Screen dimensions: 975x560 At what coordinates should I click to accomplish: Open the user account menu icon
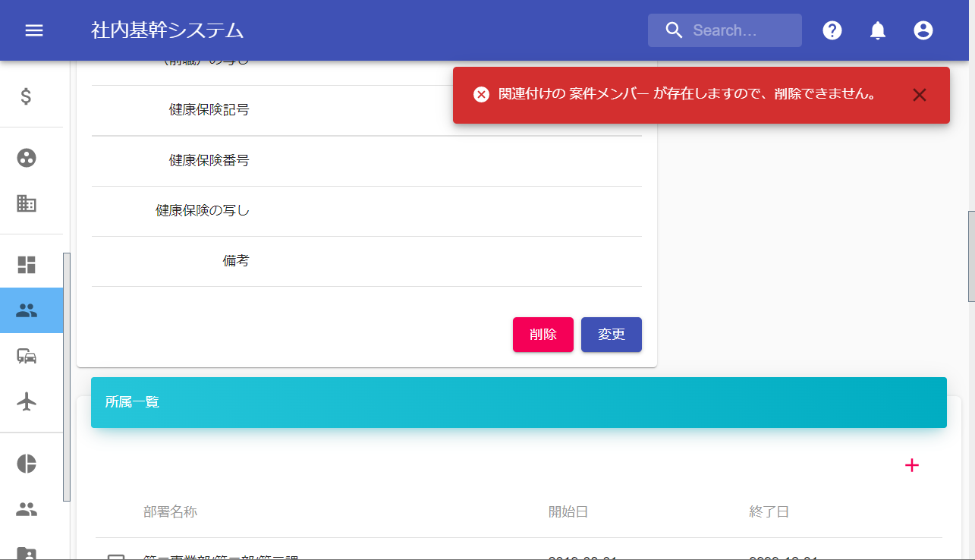pos(923,30)
